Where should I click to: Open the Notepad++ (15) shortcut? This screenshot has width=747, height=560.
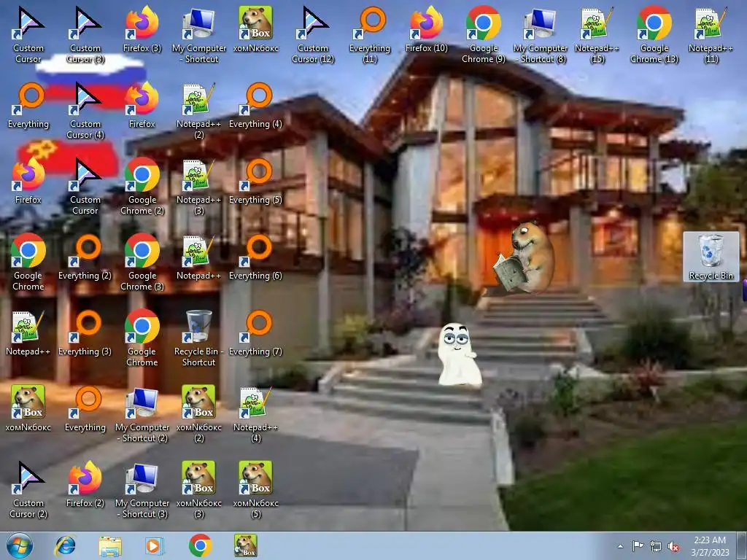(597, 34)
